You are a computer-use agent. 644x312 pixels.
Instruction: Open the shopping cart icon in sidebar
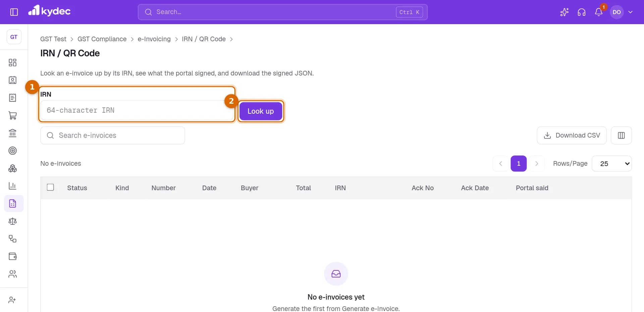pos(13,115)
